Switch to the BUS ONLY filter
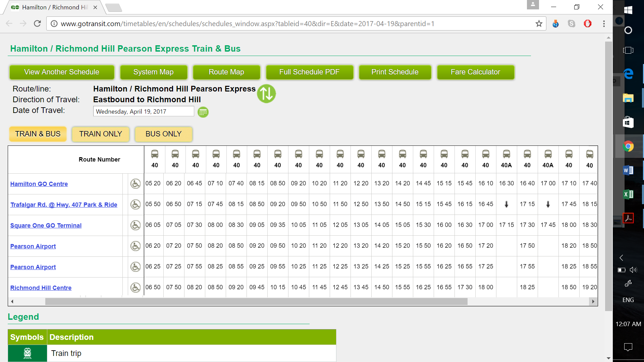644x362 pixels. click(x=163, y=134)
